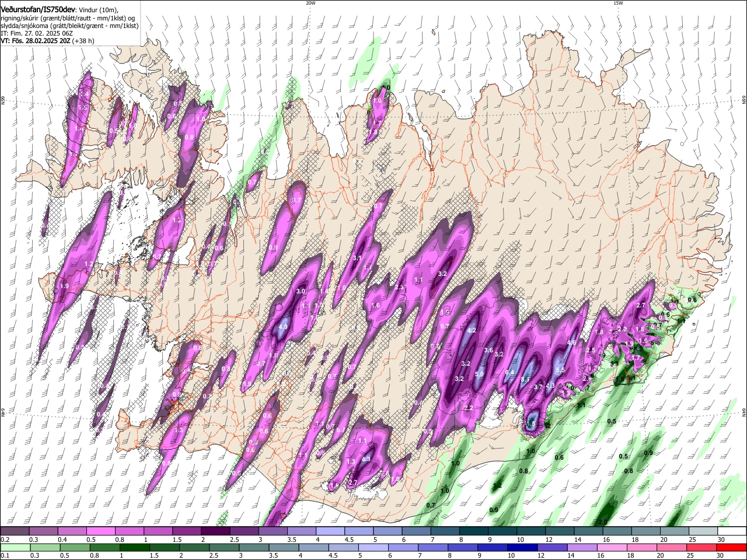This screenshot has width=747, height=560.
Task: Click the 6.4 snowfall value on the map
Action: (x=509, y=372)
